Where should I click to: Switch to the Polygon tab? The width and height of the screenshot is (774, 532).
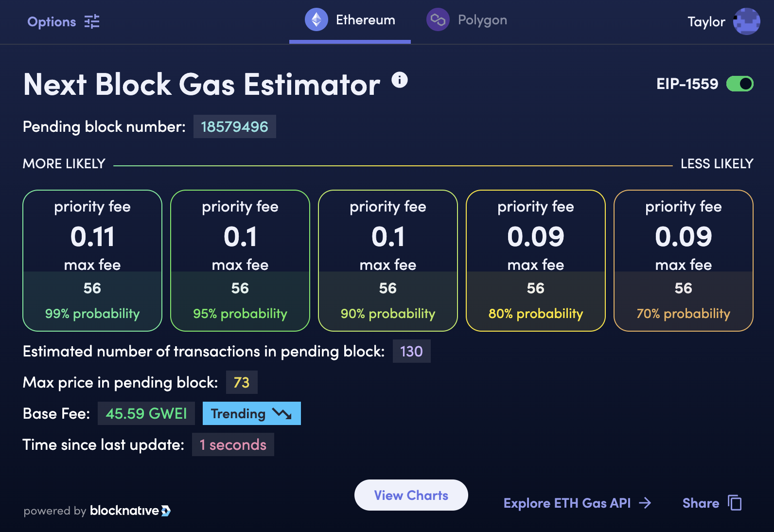pyautogui.click(x=467, y=20)
